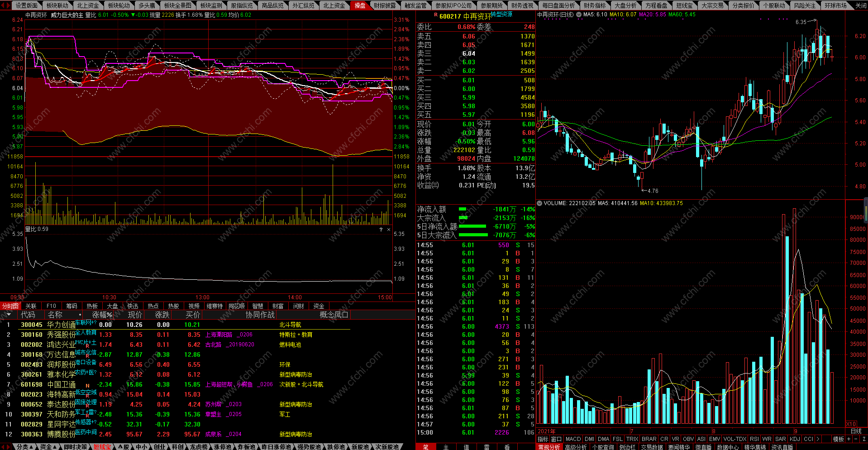Screen dimensions: 868x450
Task: Click the 上海溧阳路 _0206 link
Action: coord(229,335)
